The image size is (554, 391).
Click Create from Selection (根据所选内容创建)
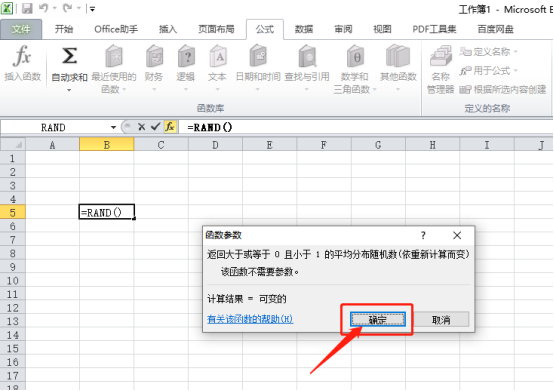[503, 89]
